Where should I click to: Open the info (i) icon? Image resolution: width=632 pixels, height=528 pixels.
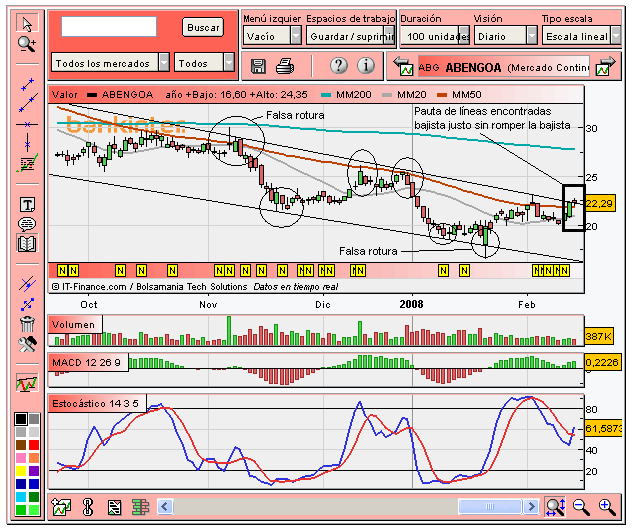pos(366,65)
